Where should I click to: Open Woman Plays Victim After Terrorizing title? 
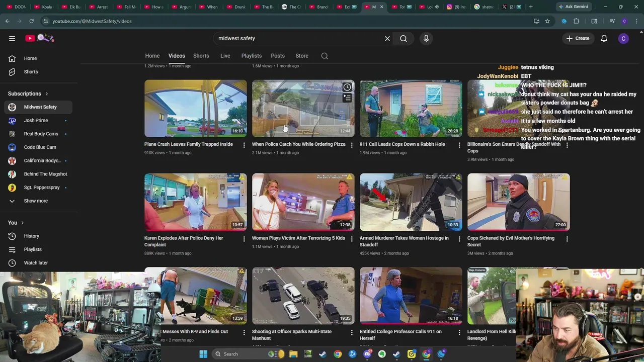298,238
